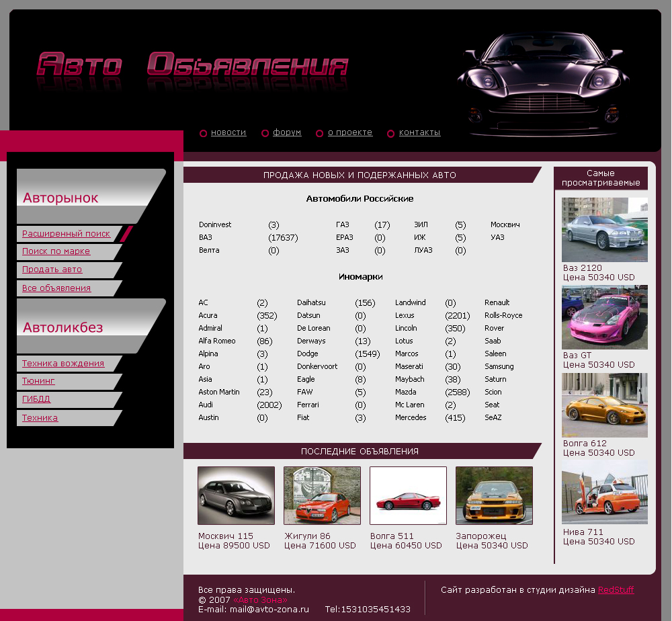The image size is (672, 621).
Task: Select the Mercedes brand
Action: [x=411, y=418]
